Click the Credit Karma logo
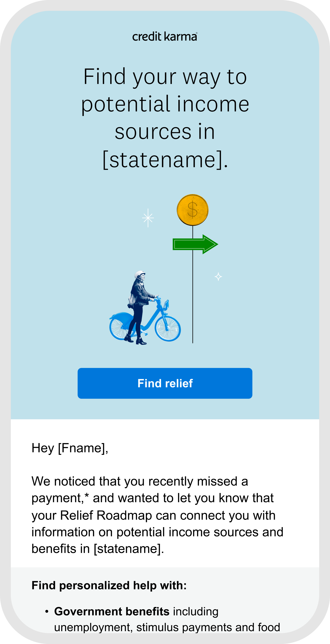Screen dimensions: 330x644 pos(165,36)
